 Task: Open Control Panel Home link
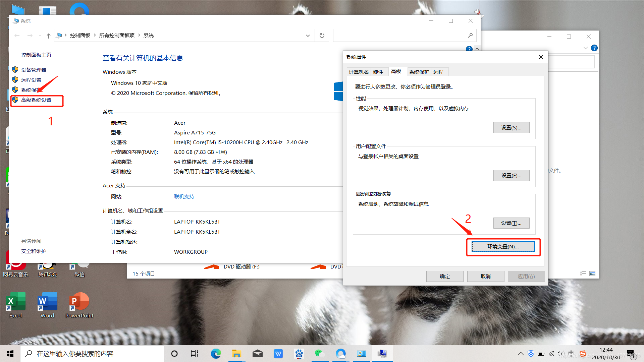coord(36,55)
